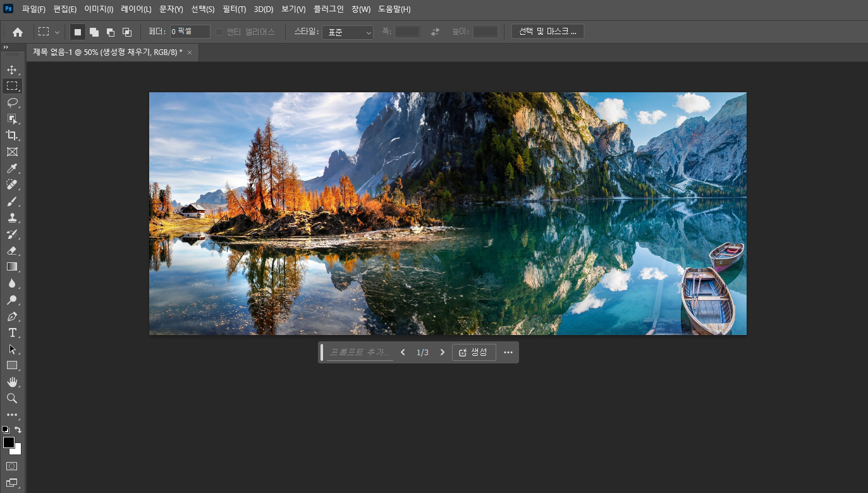Select the Rectangle shape tool
Screen dimensions: 868x493
(12, 365)
